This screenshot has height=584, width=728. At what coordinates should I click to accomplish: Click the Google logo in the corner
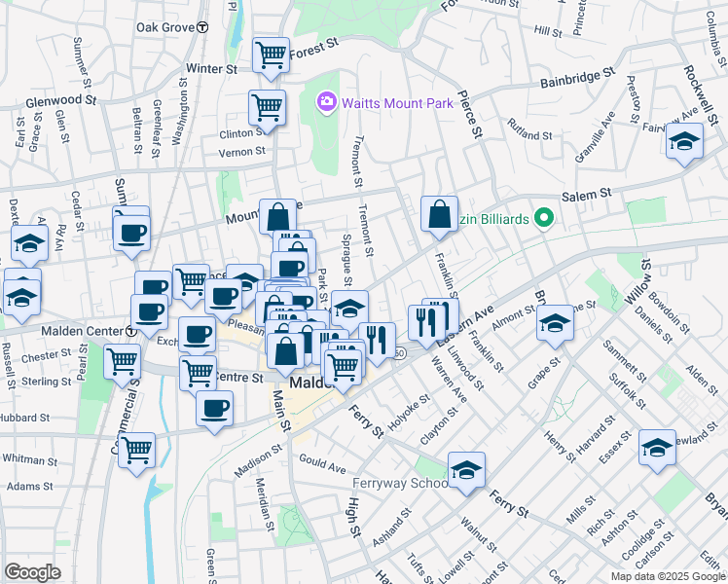pos(32,571)
